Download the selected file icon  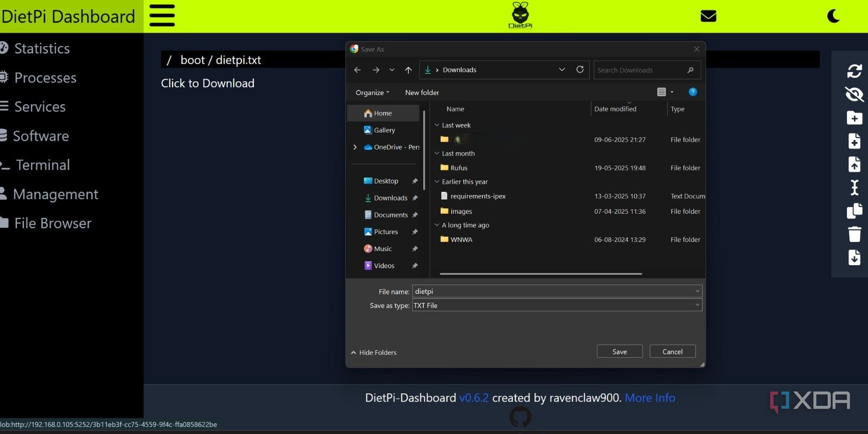[x=854, y=257]
